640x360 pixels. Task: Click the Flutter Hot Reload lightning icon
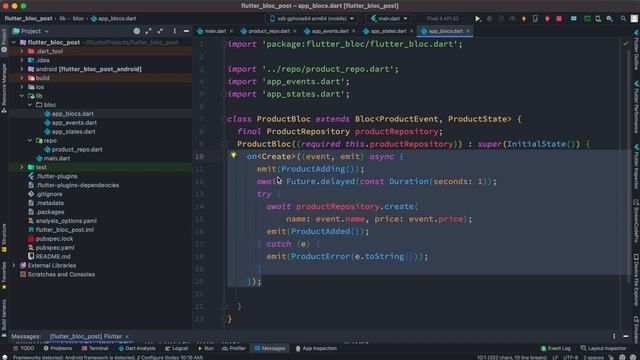[524, 19]
